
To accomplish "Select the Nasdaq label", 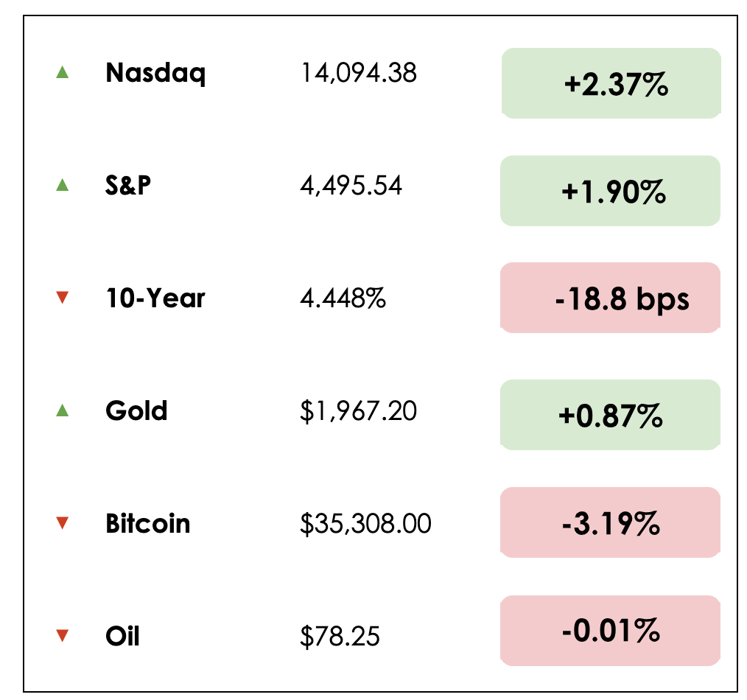I will click(155, 73).
